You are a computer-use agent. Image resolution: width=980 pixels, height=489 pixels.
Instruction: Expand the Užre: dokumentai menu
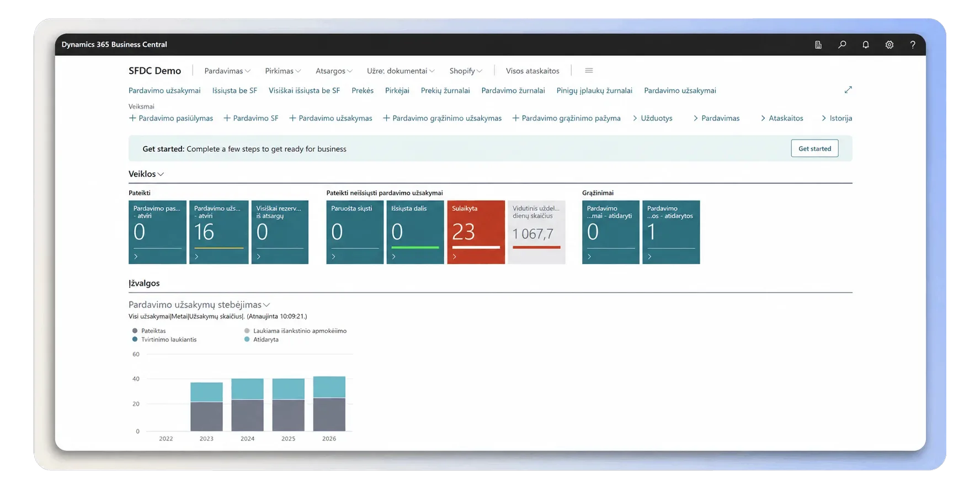[x=401, y=71]
